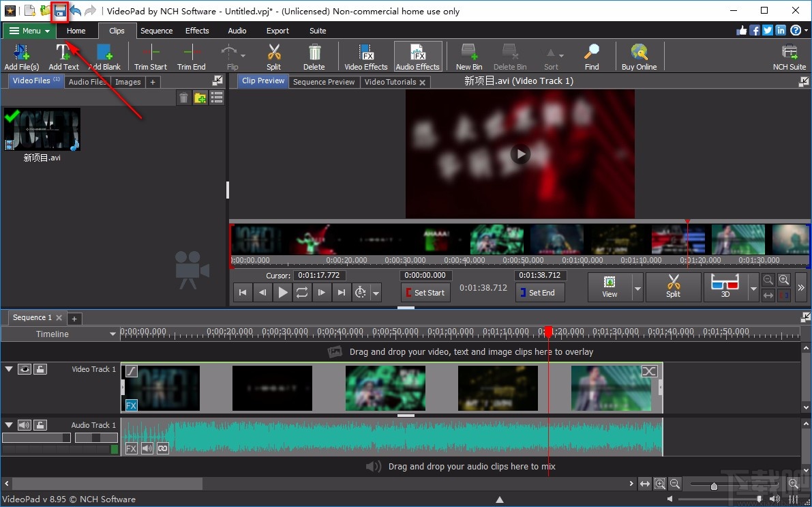Collapse Audio Track 1 with its triangle
The width and height of the screenshot is (812, 507).
pos(8,424)
